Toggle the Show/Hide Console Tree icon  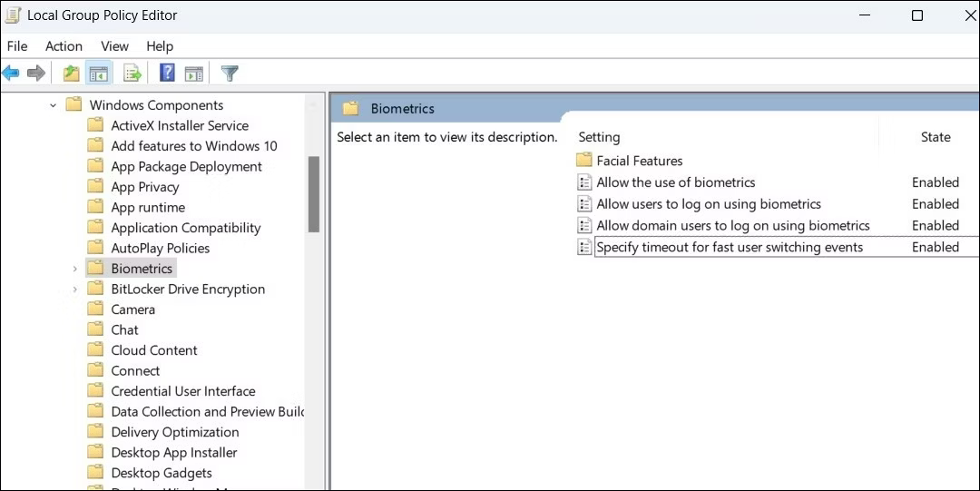click(x=98, y=74)
